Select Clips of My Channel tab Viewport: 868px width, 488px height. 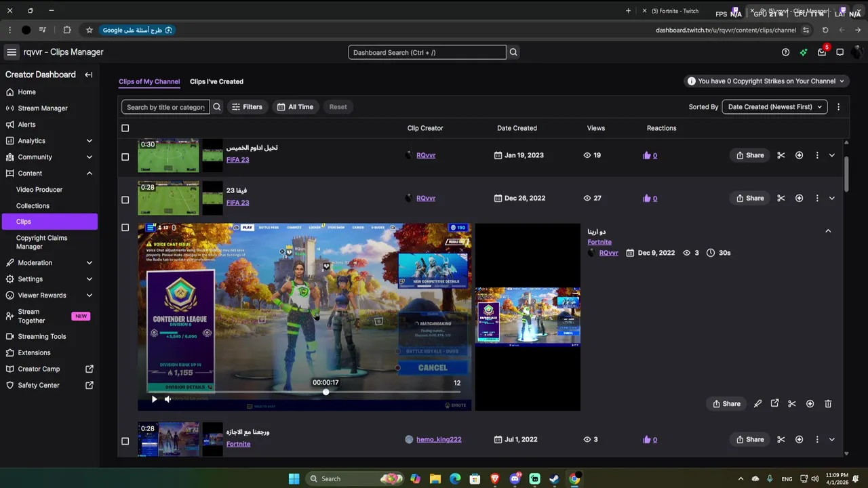pos(149,81)
